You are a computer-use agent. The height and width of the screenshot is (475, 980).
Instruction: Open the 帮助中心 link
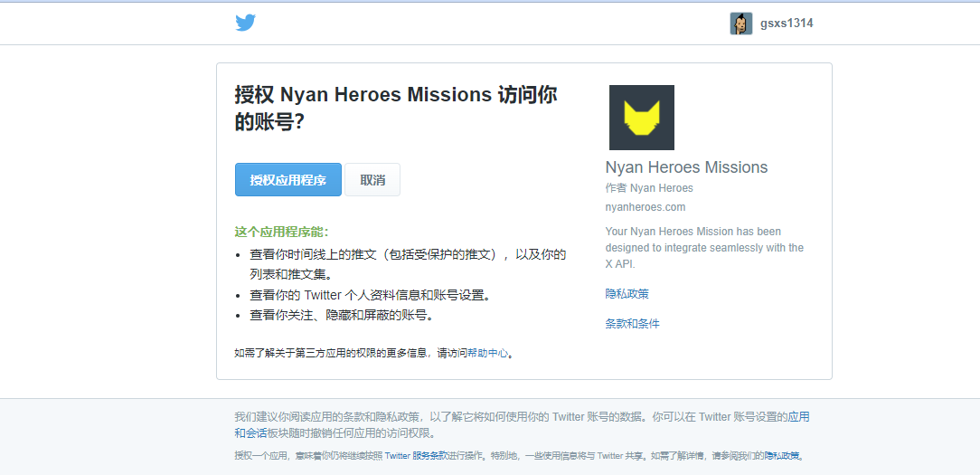487,353
